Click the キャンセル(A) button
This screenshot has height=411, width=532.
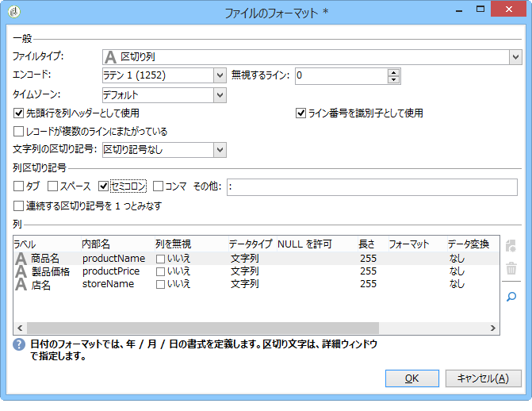point(483,378)
